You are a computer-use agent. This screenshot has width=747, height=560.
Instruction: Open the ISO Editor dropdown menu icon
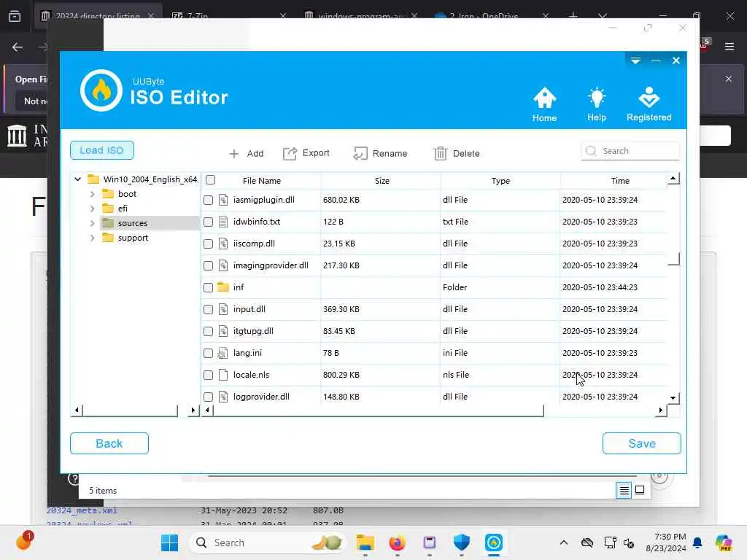coord(635,61)
